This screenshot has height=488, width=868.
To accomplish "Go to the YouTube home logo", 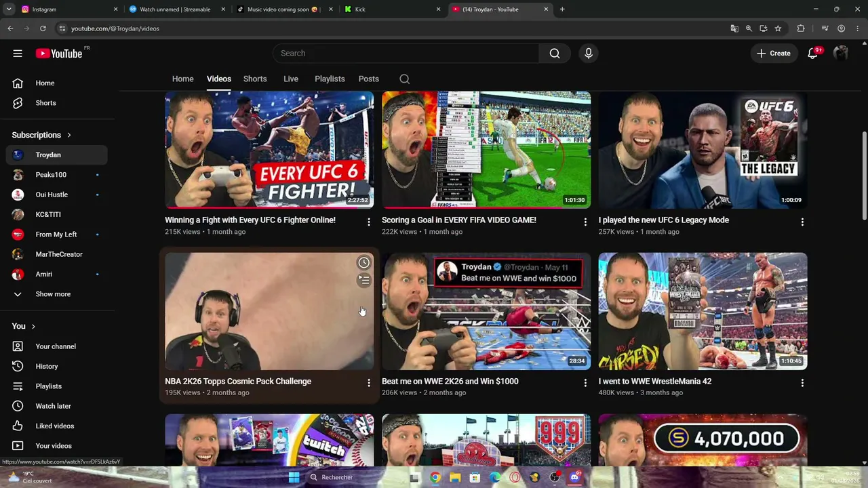I will click(59, 54).
